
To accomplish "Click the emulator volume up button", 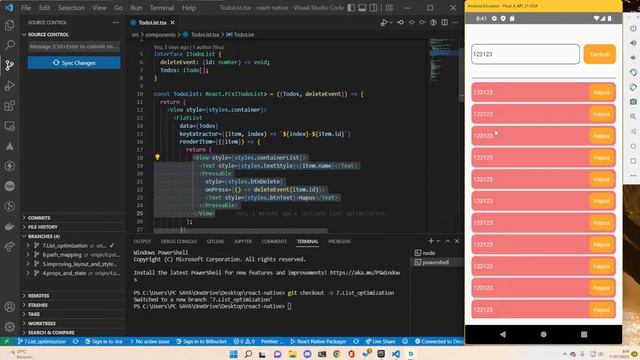I will (633, 43).
